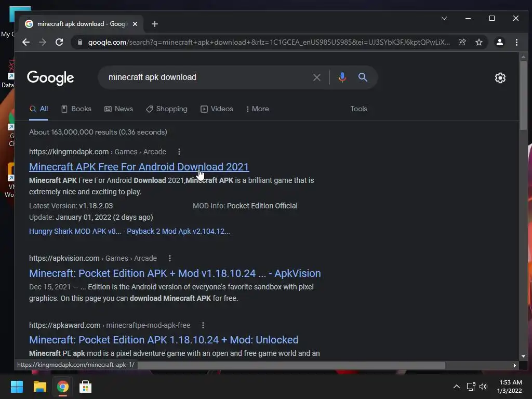Image resolution: width=532 pixels, height=399 pixels.
Task: Click the Google logo
Action: point(50,78)
